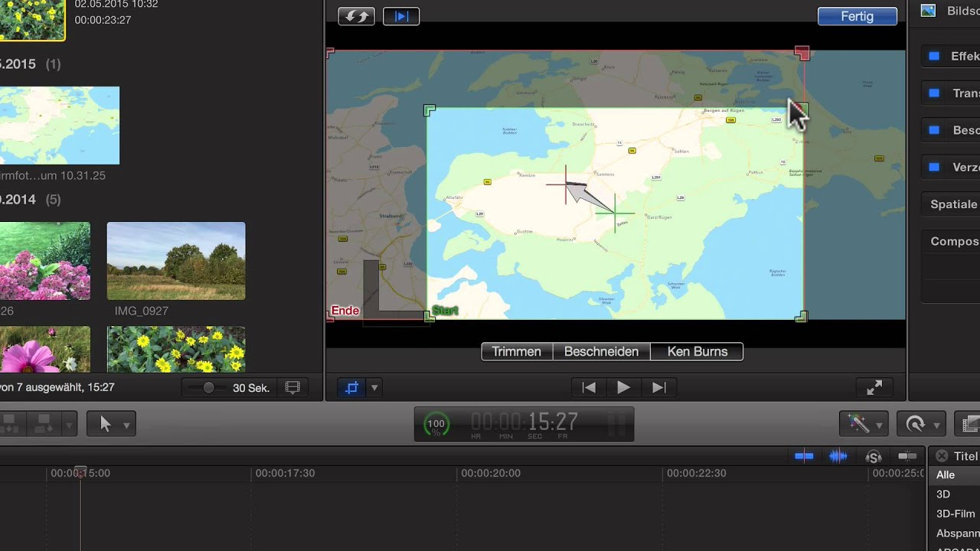The image size is (980, 551).
Task: Click the 00:00:20:00 timeline ruler mark
Action: pyautogui.click(x=491, y=474)
